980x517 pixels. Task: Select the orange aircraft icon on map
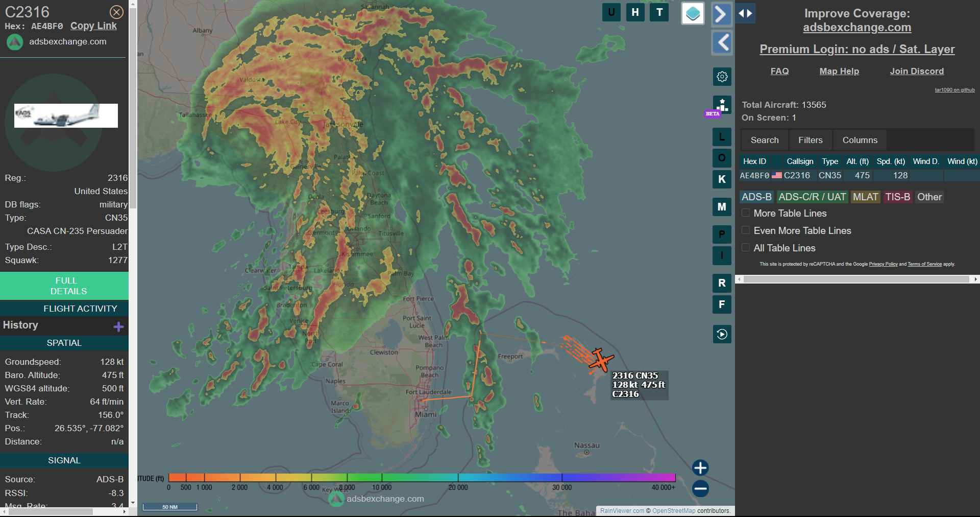click(x=600, y=359)
